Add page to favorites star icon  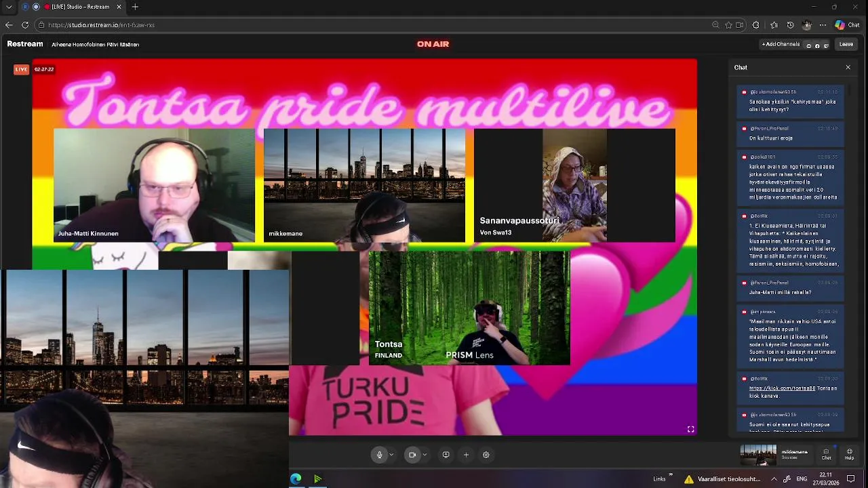(x=728, y=25)
